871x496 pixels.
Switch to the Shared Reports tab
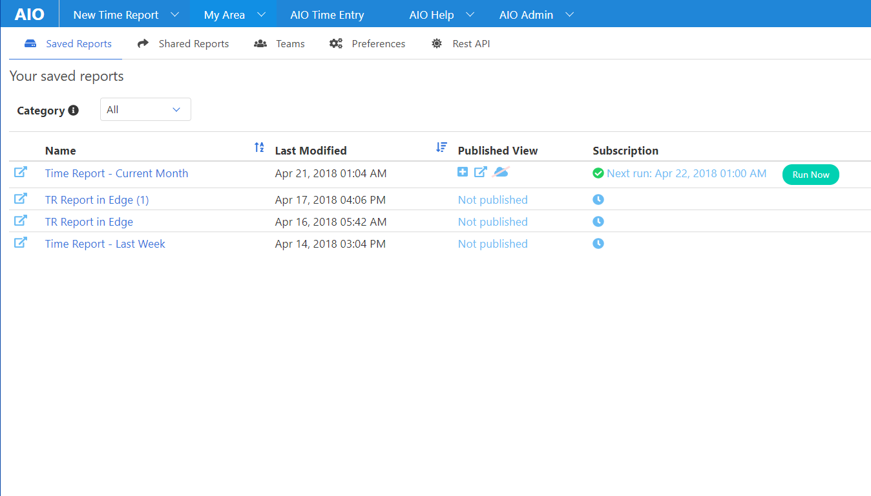point(183,44)
